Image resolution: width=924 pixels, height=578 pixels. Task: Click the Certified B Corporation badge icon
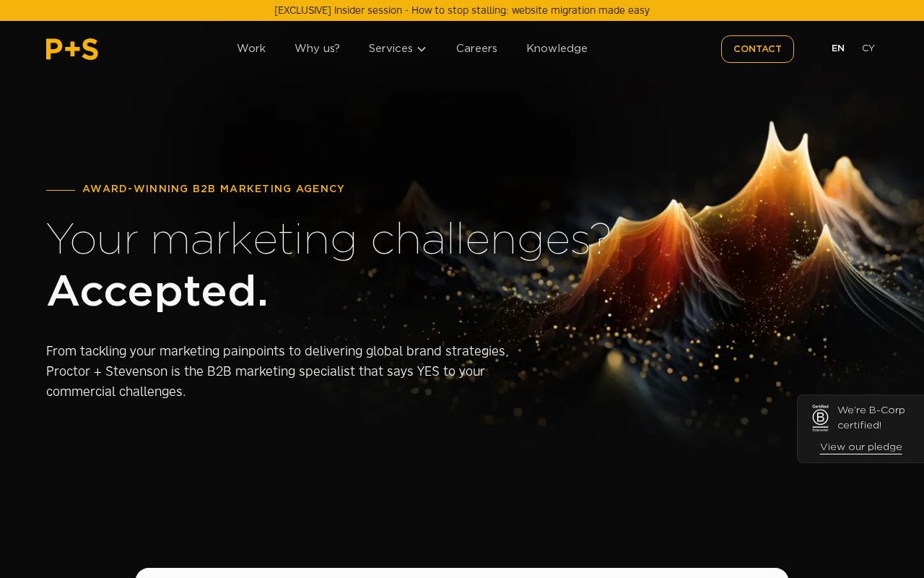(x=820, y=418)
